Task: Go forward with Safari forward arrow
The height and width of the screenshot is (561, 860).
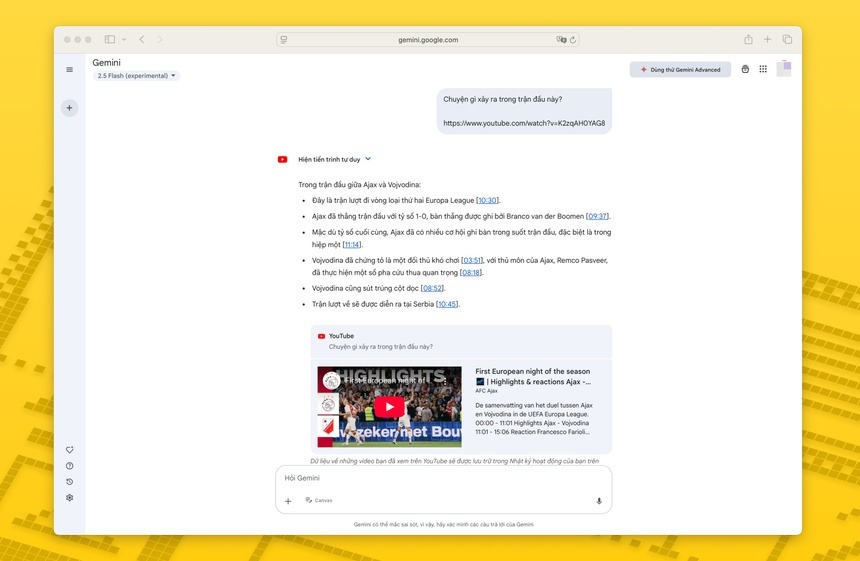Action: click(160, 39)
